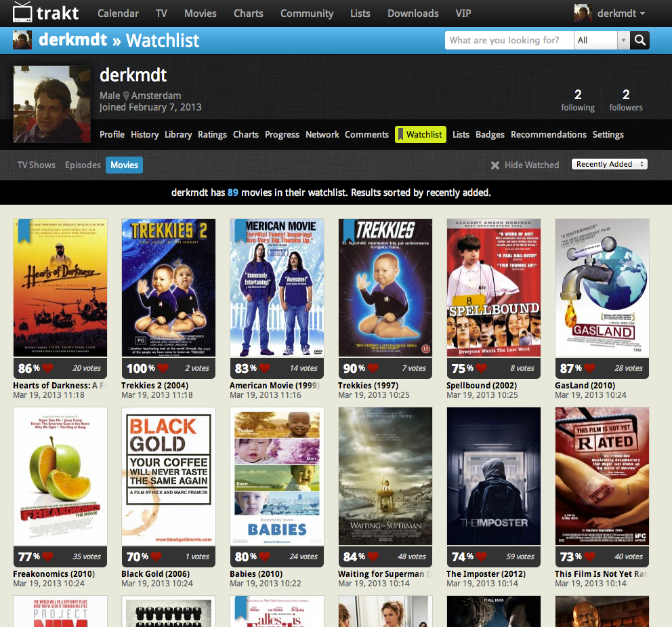Click the heart icon on Trekkies 2 rating
672x627 pixels.
pyautogui.click(x=163, y=368)
